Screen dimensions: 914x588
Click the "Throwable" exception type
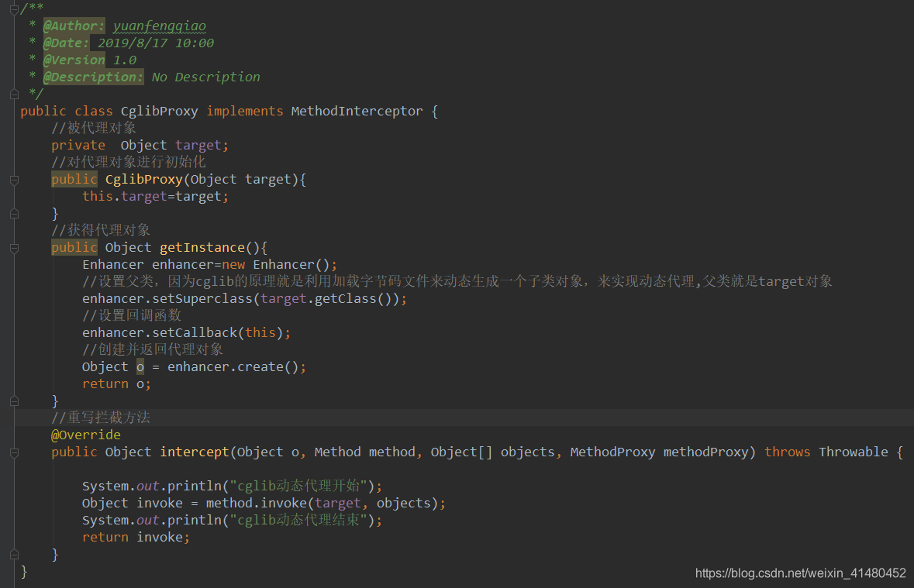click(x=854, y=452)
